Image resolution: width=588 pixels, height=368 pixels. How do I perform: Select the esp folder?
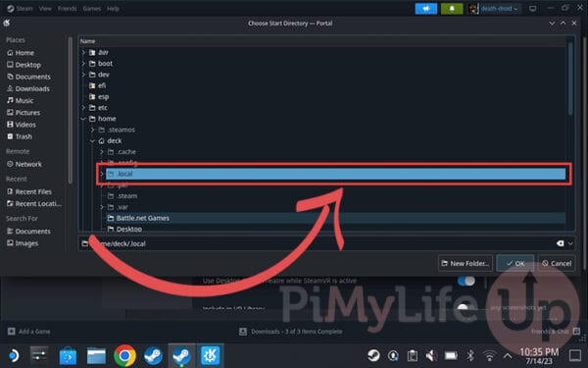[x=99, y=97]
